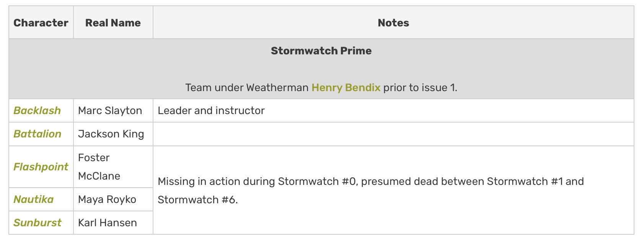The width and height of the screenshot is (644, 237).
Task: Click the Foster McClane cell
Action: click(99, 167)
